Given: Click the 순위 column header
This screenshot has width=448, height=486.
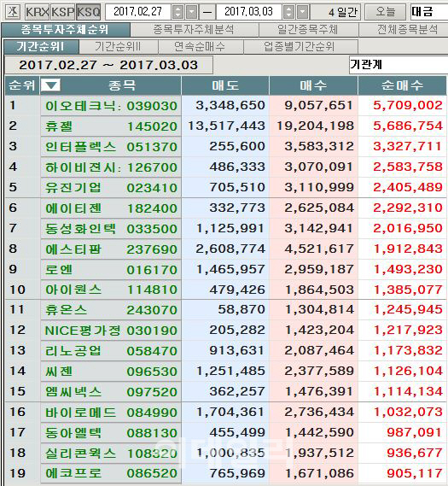Looking at the screenshot, I should 22,85.
